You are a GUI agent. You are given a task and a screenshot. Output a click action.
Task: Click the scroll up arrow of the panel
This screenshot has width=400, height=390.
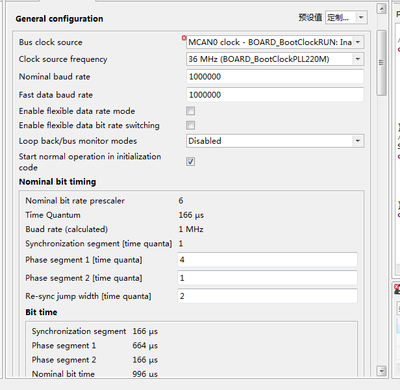pos(381,9)
